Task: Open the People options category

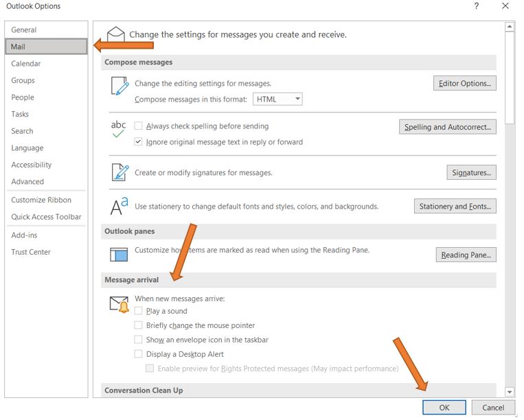Action: 47,97
